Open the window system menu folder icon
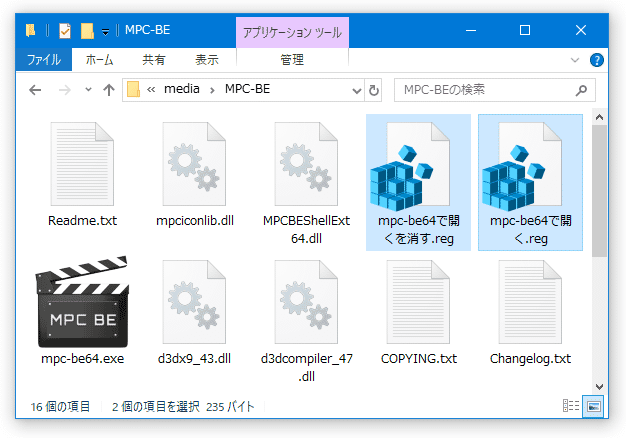The width and height of the screenshot is (626, 438). coord(30,30)
